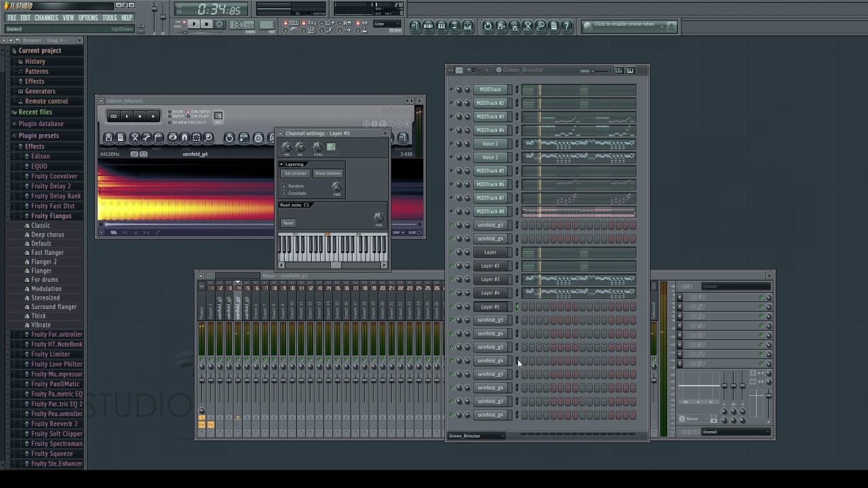This screenshot has height=488, width=868.
Task: Click the Edison undo icon
Action: [229, 138]
